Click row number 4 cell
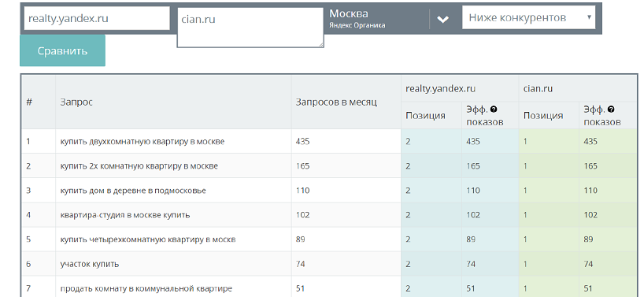This screenshot has height=297, width=644. click(28, 215)
